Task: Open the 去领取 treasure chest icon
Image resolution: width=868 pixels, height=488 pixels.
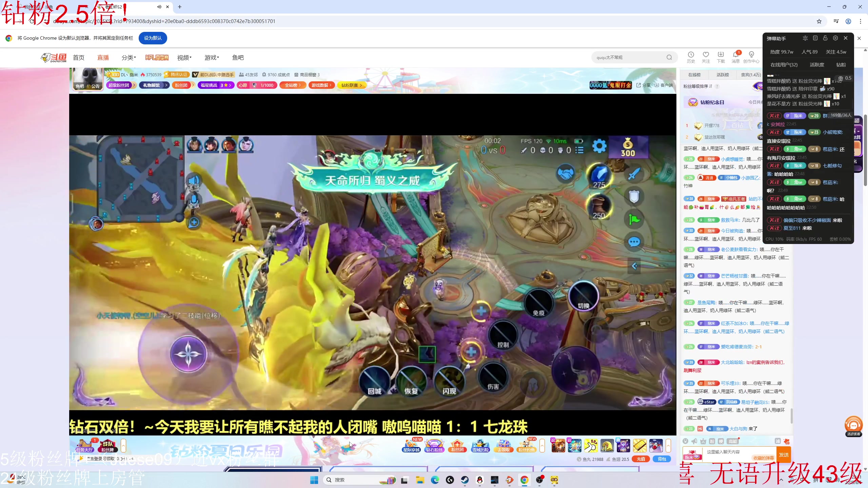Action: (x=504, y=445)
